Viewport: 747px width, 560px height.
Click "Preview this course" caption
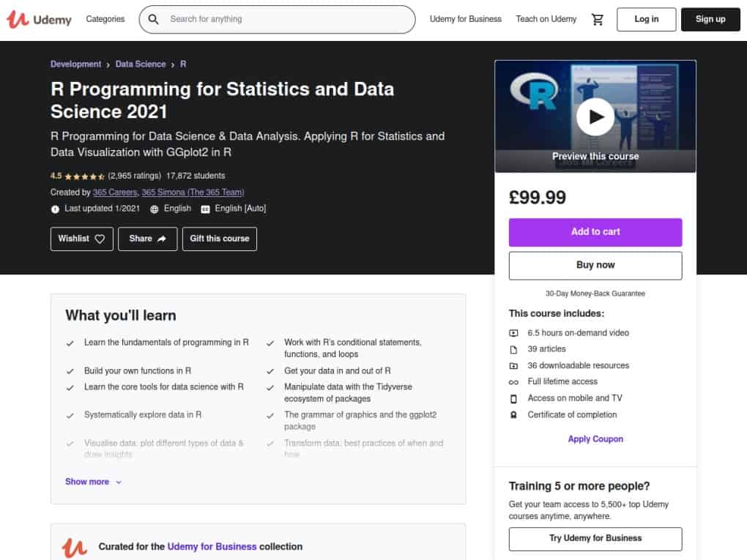pyautogui.click(x=595, y=156)
